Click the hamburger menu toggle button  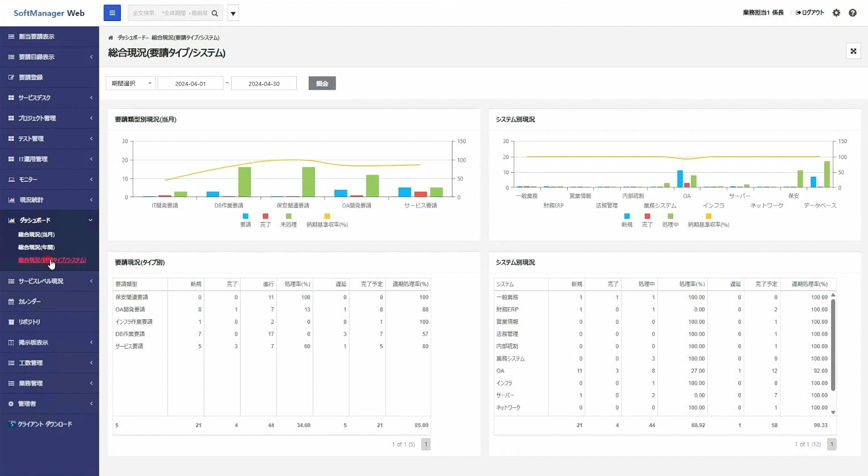coord(112,13)
